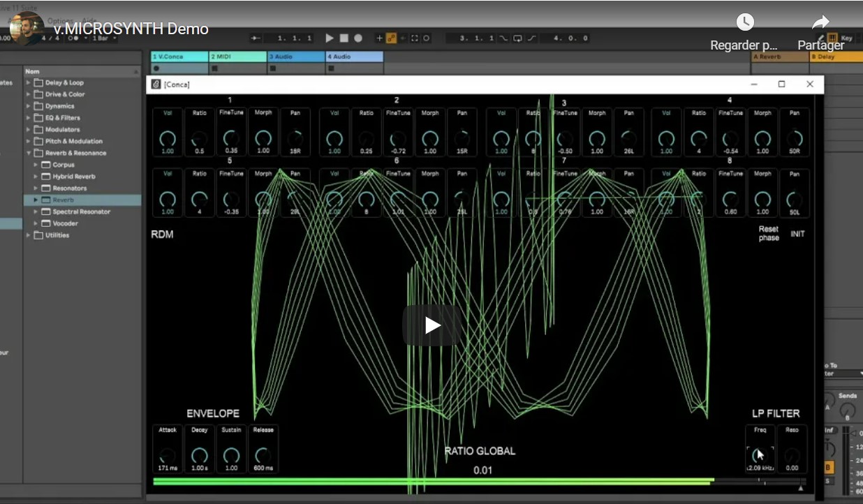This screenshot has width=863, height=504.
Task: Click the Partager share arrow icon
Action: click(820, 22)
